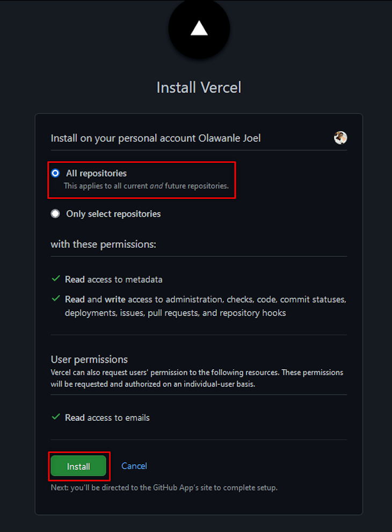Click the checkmark beside metadata access

point(56,279)
